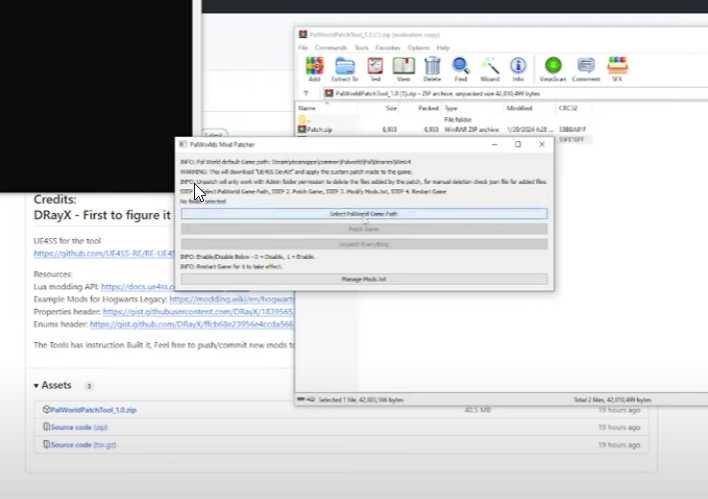Start VirusScan on the archive
This screenshot has height=499, width=708.
point(552,68)
